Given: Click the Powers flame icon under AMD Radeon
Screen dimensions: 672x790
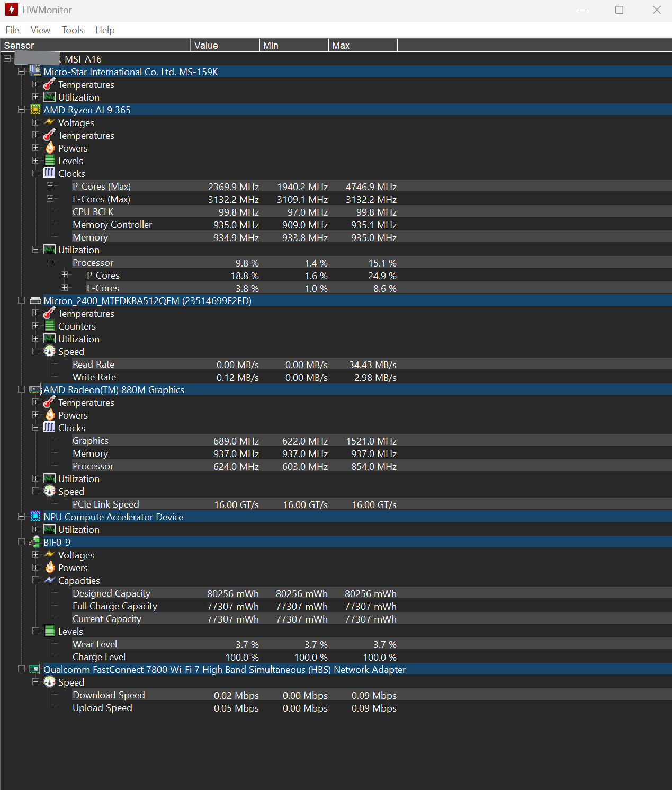Looking at the screenshot, I should (x=49, y=415).
